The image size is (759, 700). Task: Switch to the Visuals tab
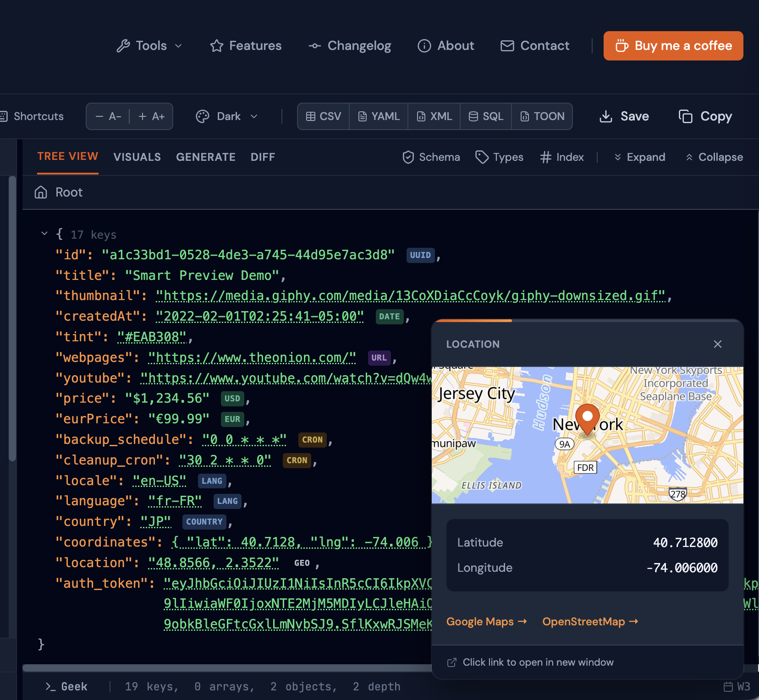(137, 157)
